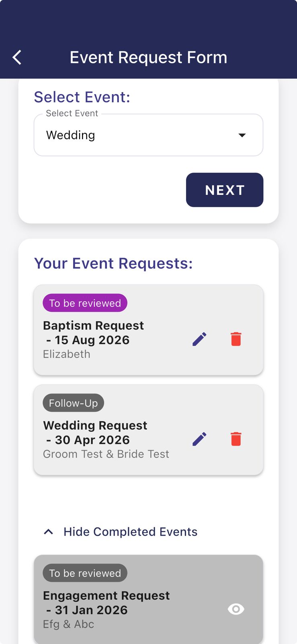Click the Hide Completed Events label

(x=130, y=532)
